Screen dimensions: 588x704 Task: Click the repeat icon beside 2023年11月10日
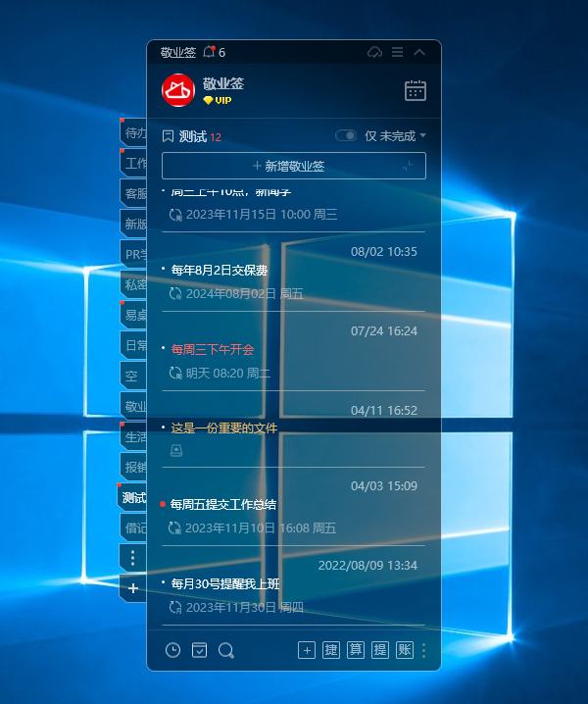(x=174, y=528)
